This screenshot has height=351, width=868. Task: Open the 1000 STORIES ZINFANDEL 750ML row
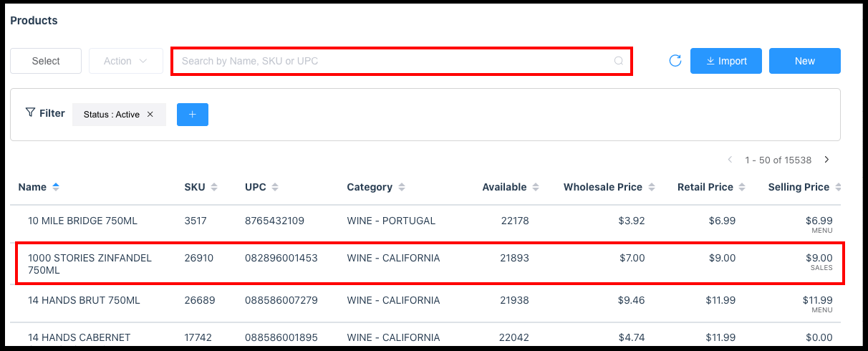click(90, 264)
